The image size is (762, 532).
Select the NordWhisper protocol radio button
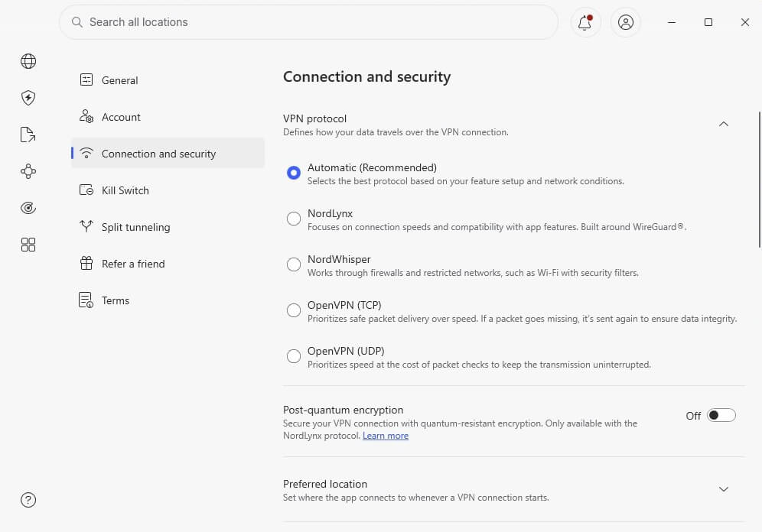click(x=294, y=264)
